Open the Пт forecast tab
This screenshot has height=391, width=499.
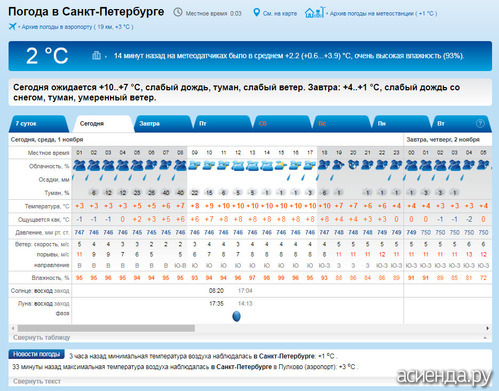pyautogui.click(x=222, y=124)
